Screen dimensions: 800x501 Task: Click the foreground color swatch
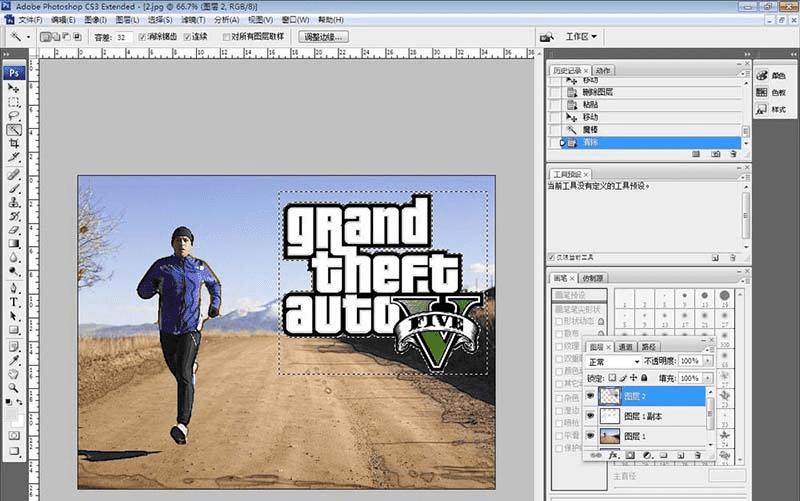pyautogui.click(x=11, y=415)
